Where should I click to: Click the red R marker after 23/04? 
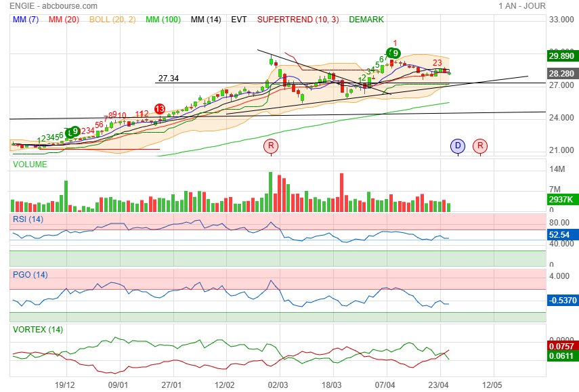coord(480,146)
